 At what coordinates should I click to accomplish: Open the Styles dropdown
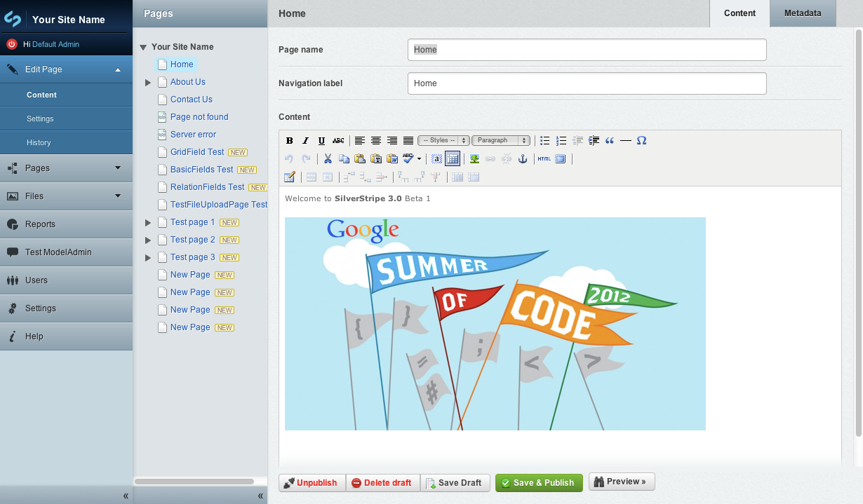(x=443, y=141)
